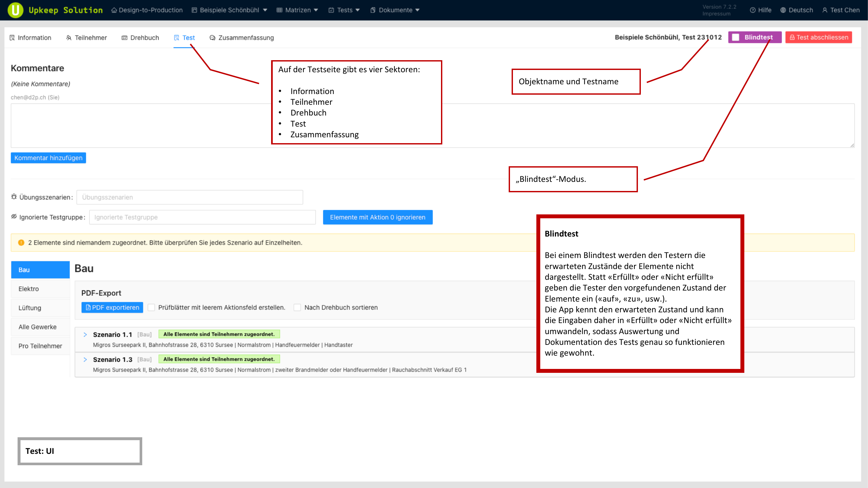Check Nach Drehbuch sortieren option

[297, 307]
